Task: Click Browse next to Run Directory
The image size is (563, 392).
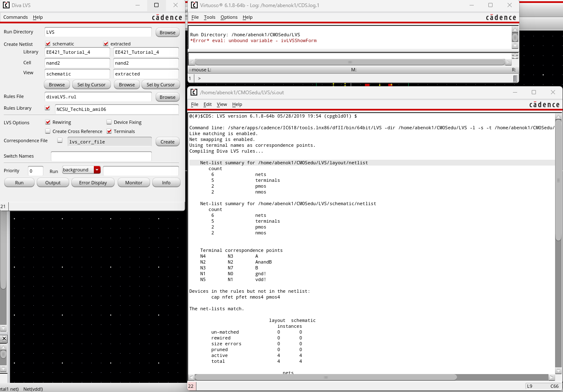Action: coord(168,33)
